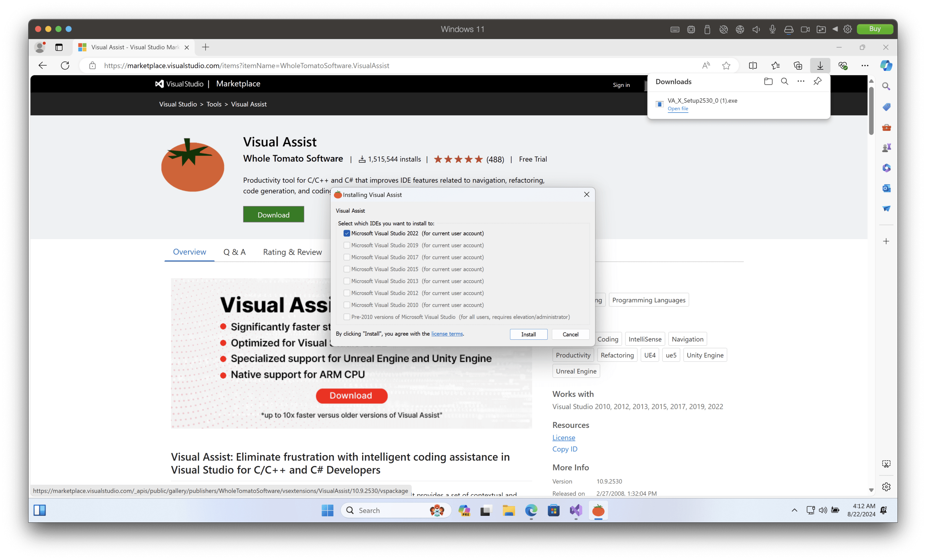
Task: Open File Explorer from taskbar
Action: (x=509, y=510)
